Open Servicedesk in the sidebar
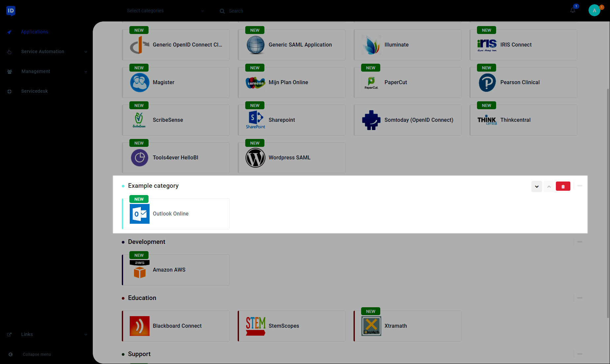 click(x=35, y=91)
